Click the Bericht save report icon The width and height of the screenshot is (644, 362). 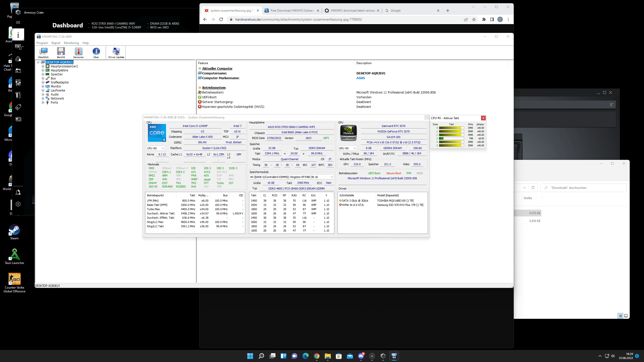[x=61, y=53]
